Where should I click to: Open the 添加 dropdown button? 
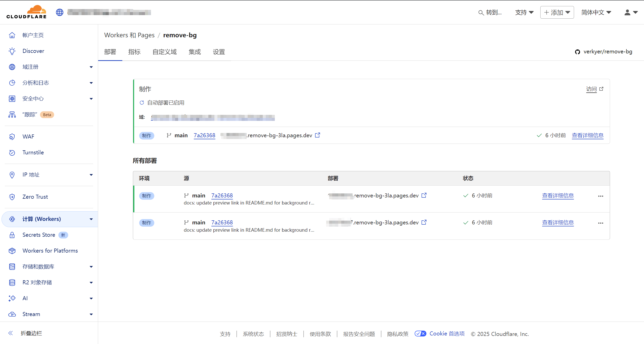tap(557, 12)
